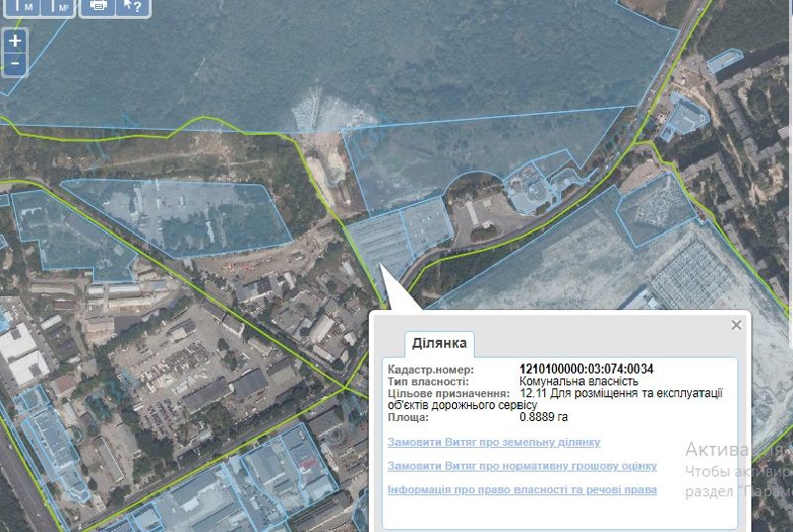This screenshot has height=532, width=793.
Task: Zoom out the map with minus button
Action: [x=15, y=64]
